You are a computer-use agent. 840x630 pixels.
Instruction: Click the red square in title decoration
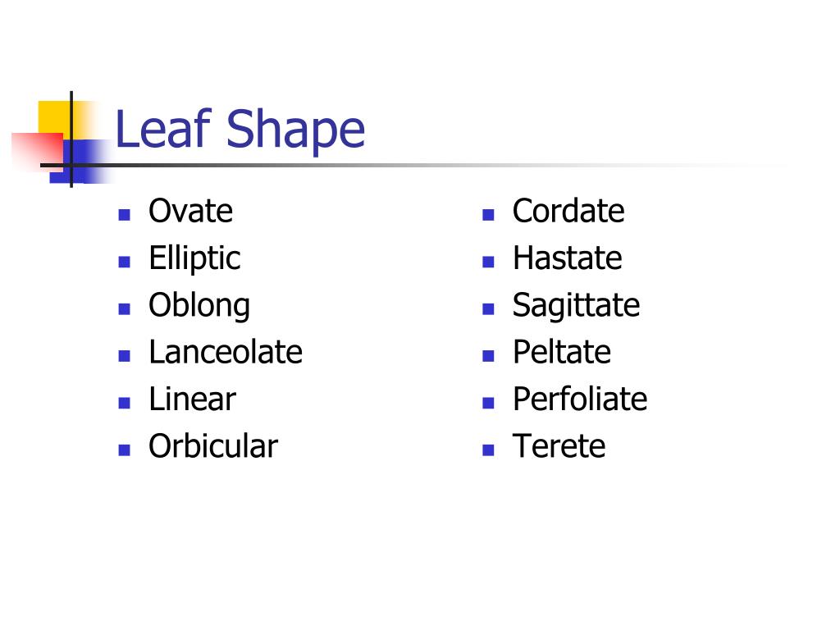(x=38, y=152)
